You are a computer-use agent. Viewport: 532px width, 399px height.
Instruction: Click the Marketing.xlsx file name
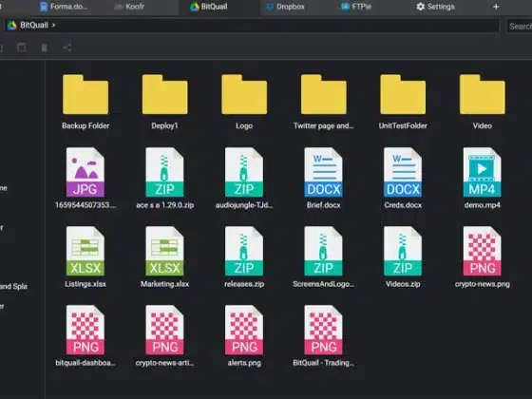[165, 284]
